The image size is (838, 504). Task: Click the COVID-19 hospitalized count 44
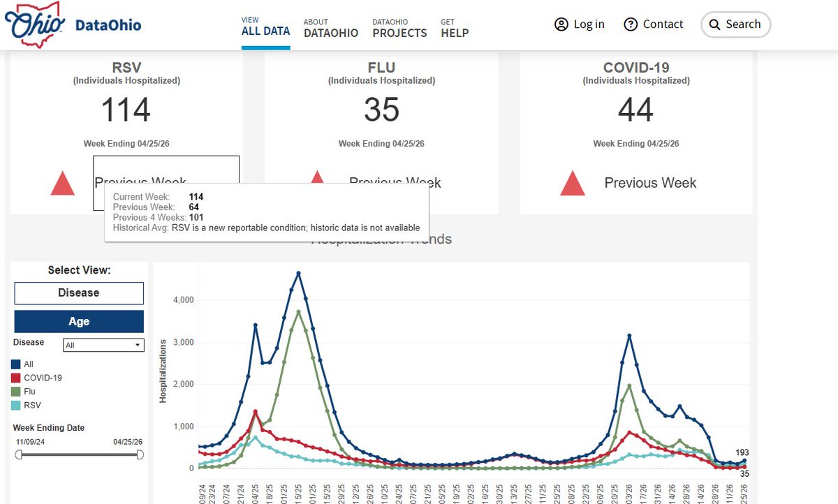pos(636,110)
